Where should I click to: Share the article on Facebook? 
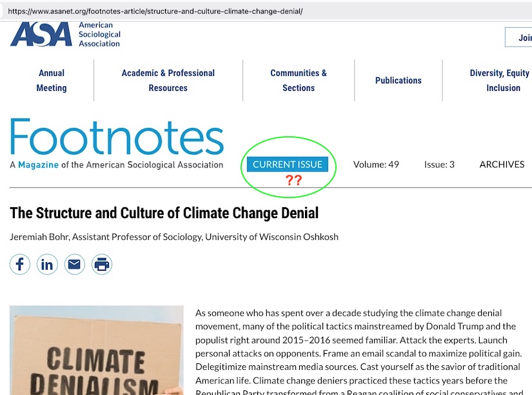(20, 265)
